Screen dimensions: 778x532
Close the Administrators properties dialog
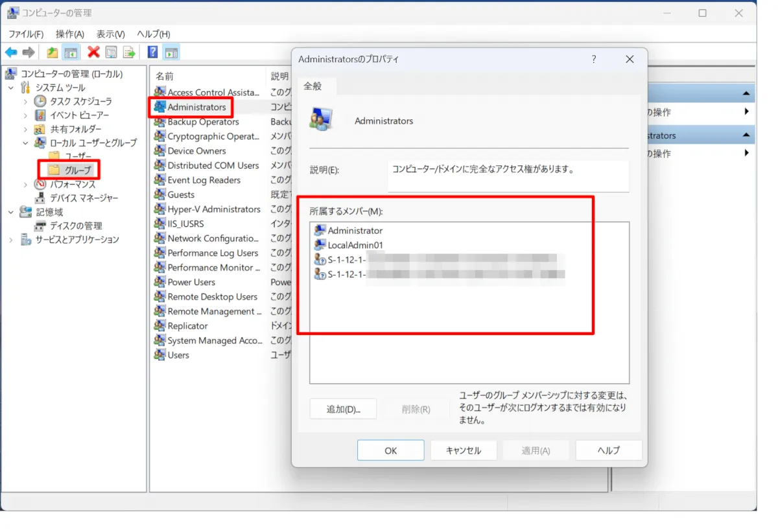point(630,59)
